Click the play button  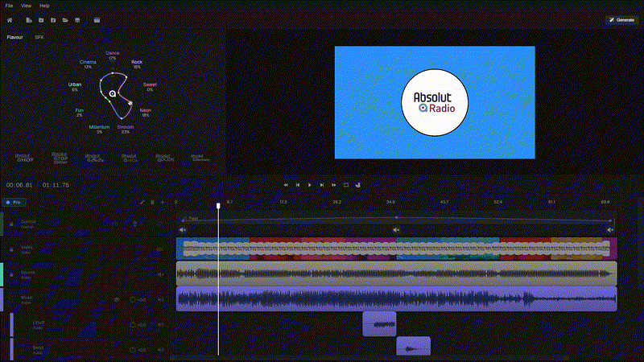[x=310, y=185]
